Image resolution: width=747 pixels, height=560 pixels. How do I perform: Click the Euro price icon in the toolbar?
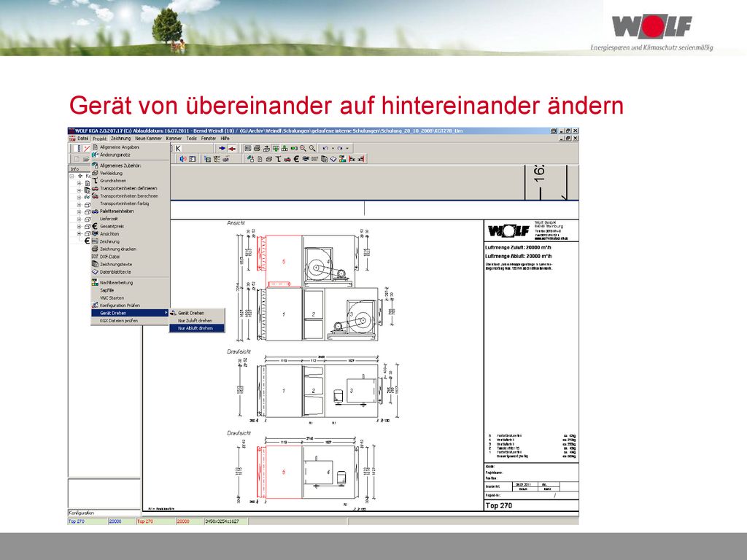pyautogui.click(x=296, y=159)
